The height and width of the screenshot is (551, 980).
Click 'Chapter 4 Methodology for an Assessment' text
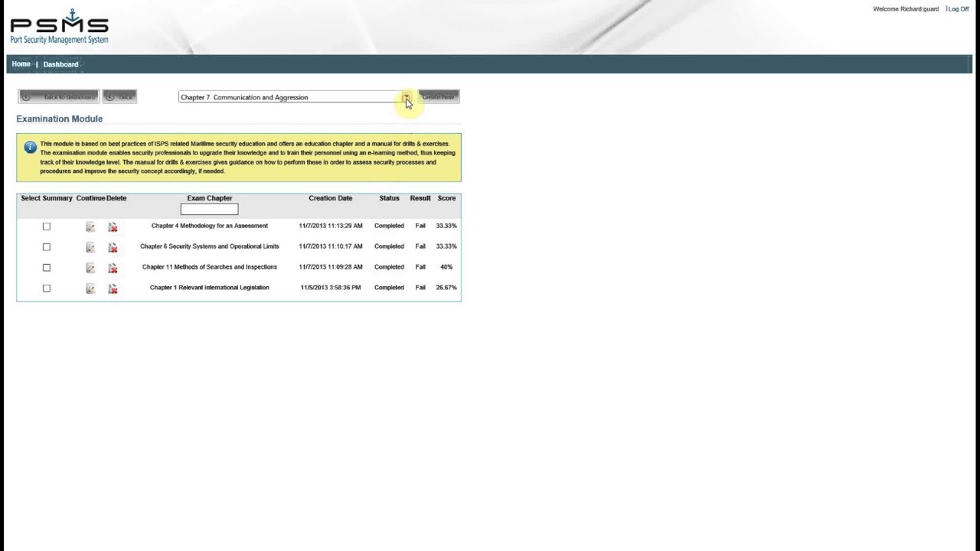point(210,226)
